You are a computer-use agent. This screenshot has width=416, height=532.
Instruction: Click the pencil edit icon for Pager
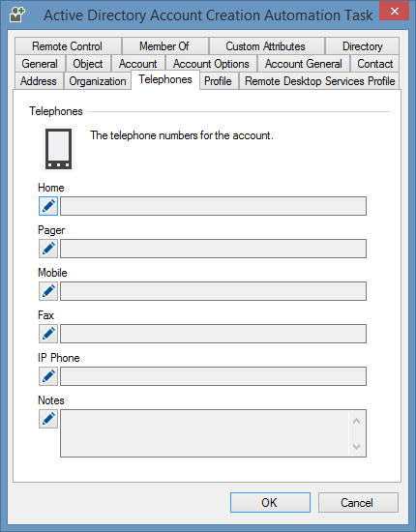click(48, 249)
